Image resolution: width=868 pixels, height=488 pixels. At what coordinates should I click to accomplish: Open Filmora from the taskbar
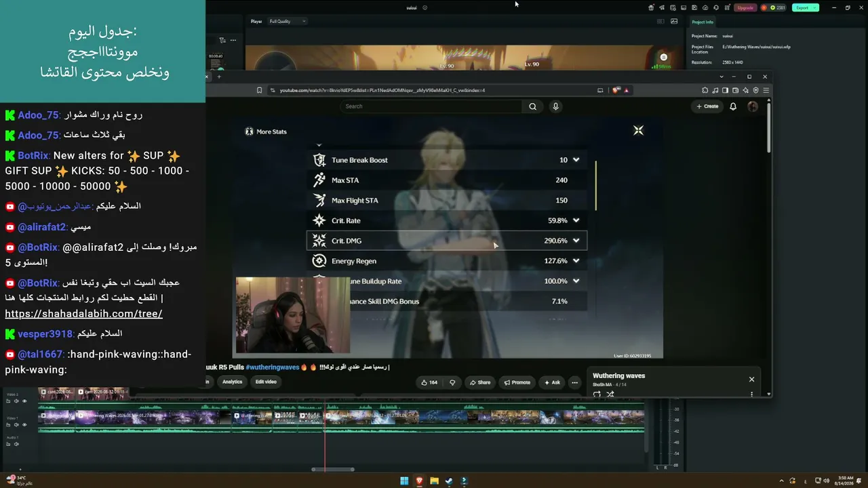coord(464,481)
